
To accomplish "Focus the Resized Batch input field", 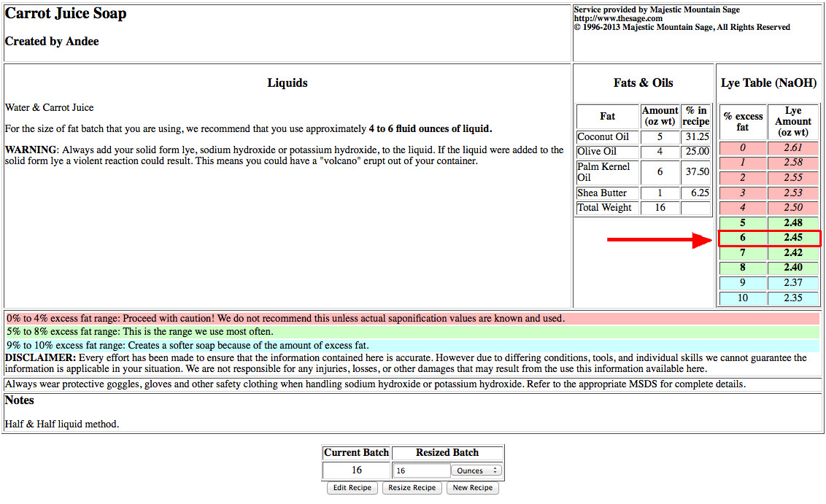I will 422,470.
